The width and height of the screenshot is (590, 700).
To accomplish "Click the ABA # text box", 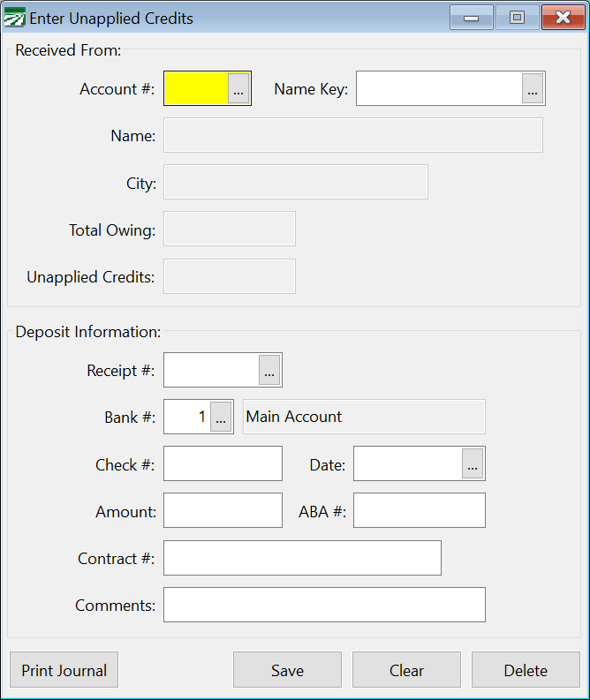I will tap(420, 510).
